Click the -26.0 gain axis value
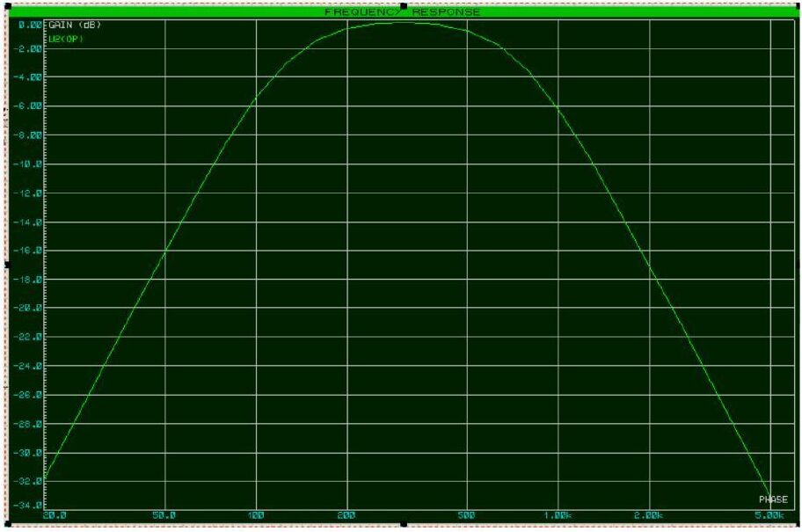 (29, 395)
